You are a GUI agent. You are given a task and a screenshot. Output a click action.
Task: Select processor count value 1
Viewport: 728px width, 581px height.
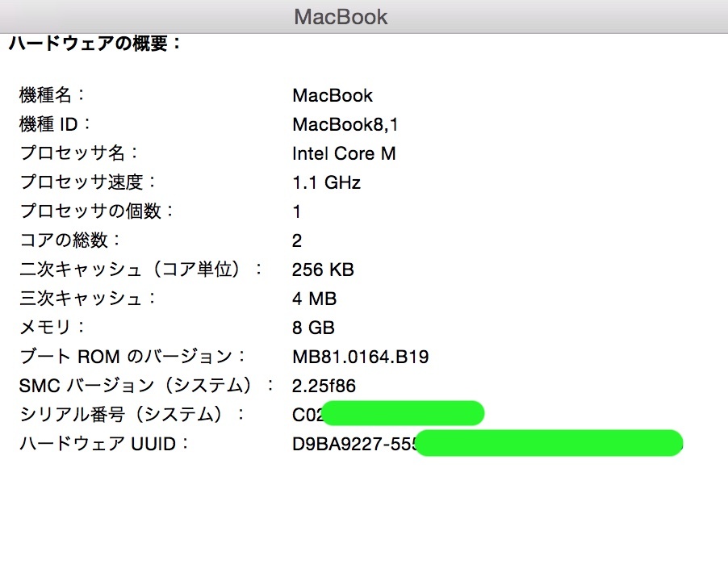point(297,211)
